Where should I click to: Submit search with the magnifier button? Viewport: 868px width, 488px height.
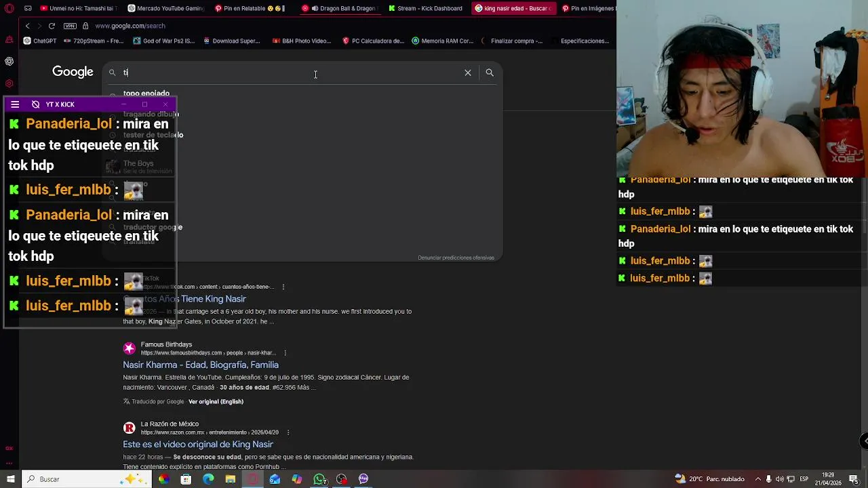click(x=490, y=73)
